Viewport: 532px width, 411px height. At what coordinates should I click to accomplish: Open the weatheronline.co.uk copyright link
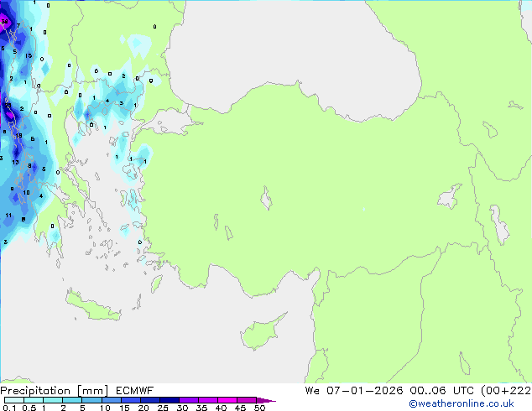coord(461,403)
